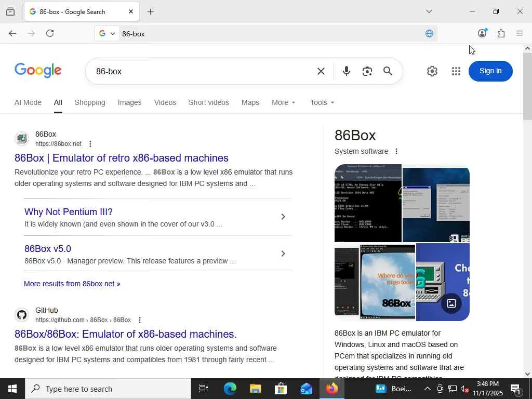This screenshot has height=399, width=532.
Task: Click the translate page globe icon
Action: (429, 33)
